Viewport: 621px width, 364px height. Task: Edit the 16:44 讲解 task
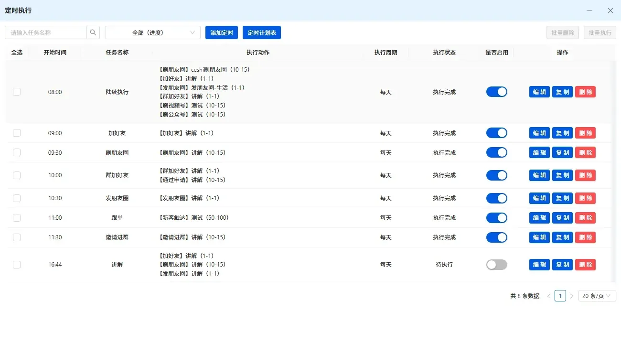click(539, 264)
